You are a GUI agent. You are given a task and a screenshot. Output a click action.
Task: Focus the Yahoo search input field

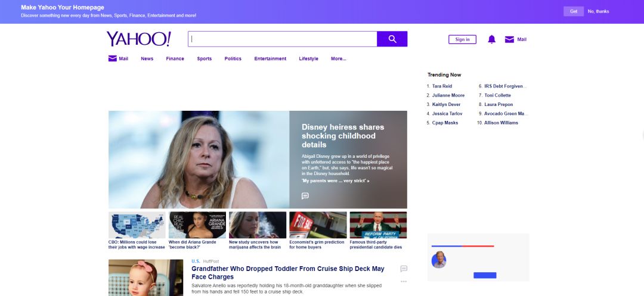(283, 39)
